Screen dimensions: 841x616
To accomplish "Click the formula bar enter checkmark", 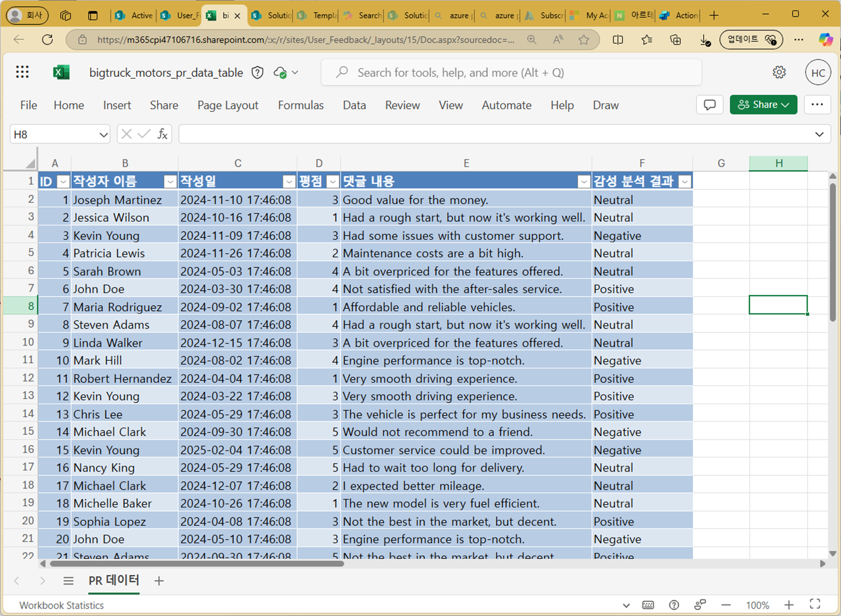I will [x=144, y=134].
